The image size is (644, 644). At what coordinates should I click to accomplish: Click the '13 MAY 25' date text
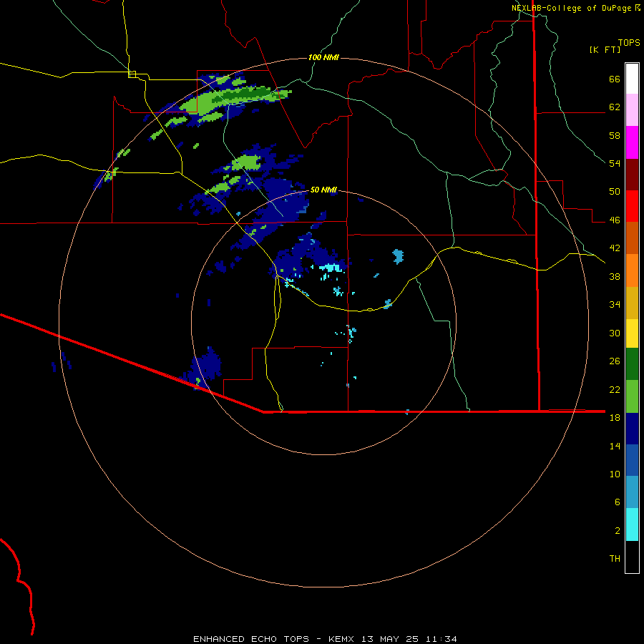click(x=390, y=639)
